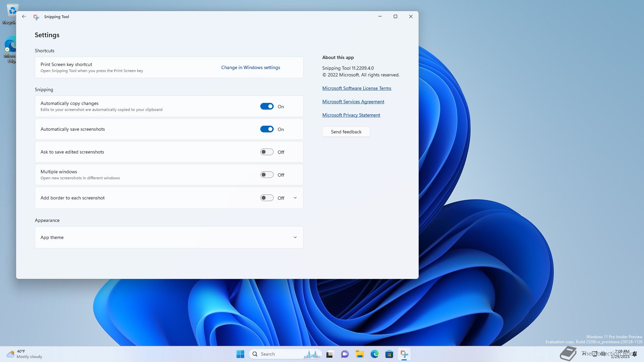Open Microsoft Edge from the taskbar
Viewport: 644px width, 362px height.
pyautogui.click(x=374, y=354)
